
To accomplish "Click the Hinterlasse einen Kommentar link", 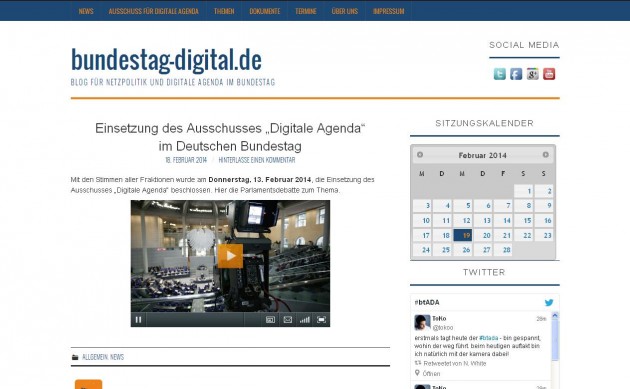I will [257, 160].
